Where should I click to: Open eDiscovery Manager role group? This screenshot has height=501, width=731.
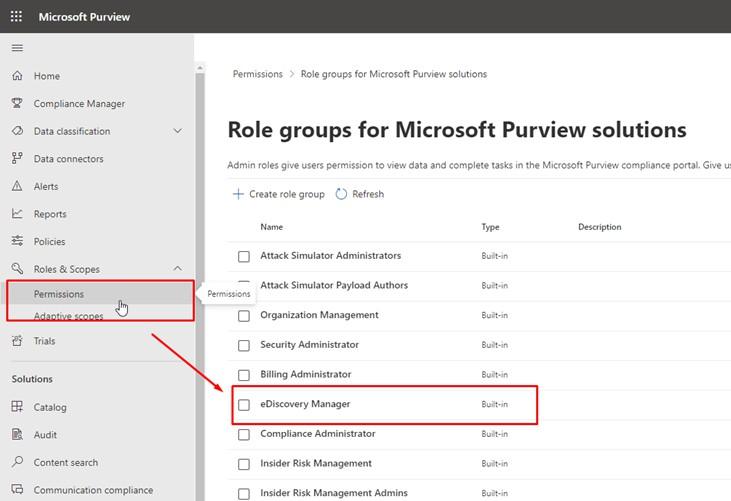coord(305,404)
